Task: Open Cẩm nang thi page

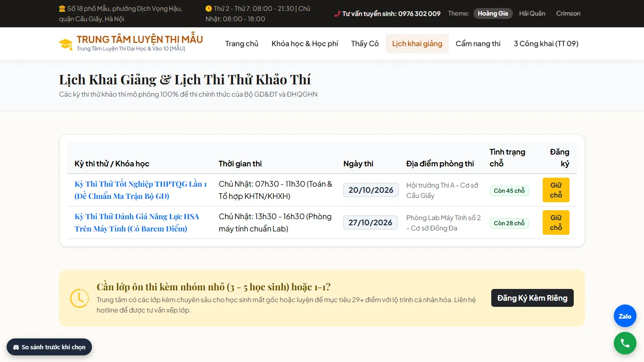Action: point(478,43)
